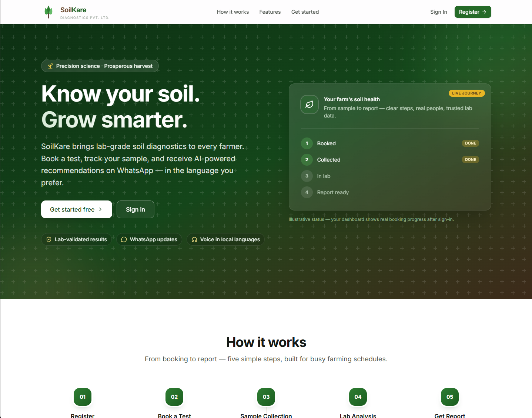
Task: Click the chevron in Get started free
Action: point(100,209)
